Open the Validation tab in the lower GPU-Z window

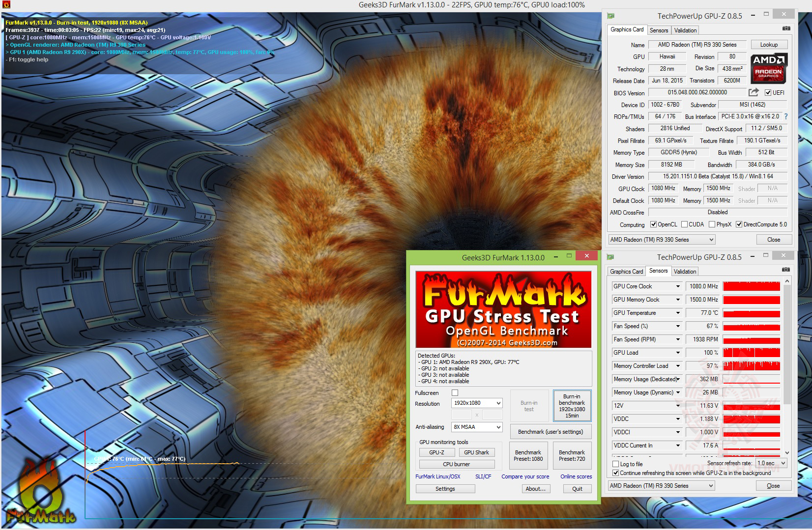685,272
